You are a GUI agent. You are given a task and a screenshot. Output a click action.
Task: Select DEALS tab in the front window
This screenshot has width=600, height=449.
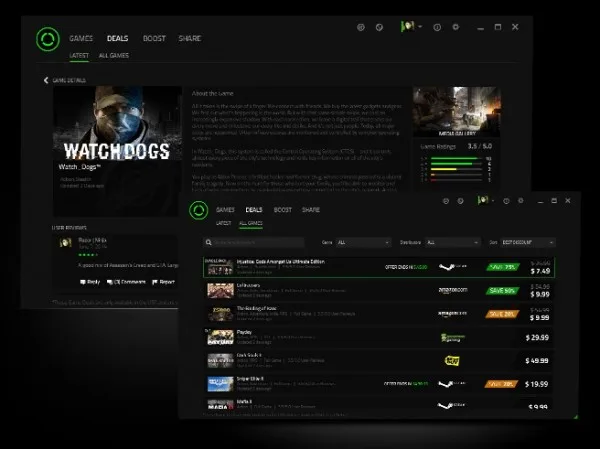pyautogui.click(x=254, y=210)
